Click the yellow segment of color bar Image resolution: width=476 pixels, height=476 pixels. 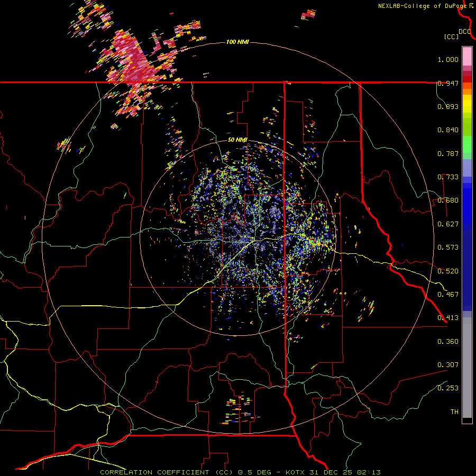467,104
